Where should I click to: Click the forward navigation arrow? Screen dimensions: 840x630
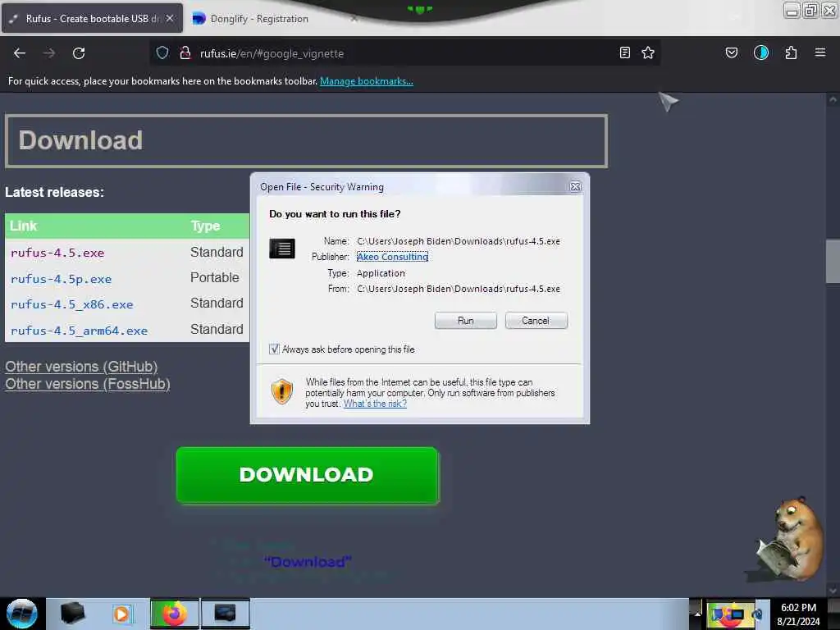click(48, 53)
